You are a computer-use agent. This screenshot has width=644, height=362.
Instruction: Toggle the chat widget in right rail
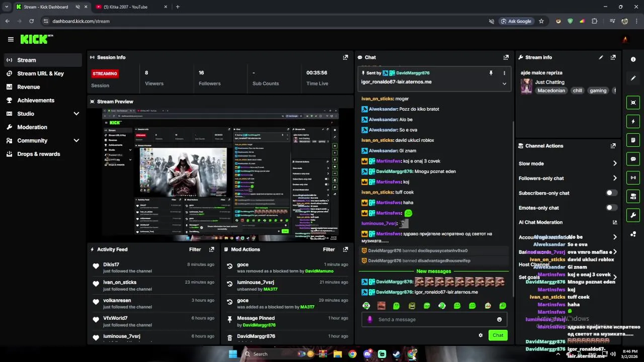(633, 159)
